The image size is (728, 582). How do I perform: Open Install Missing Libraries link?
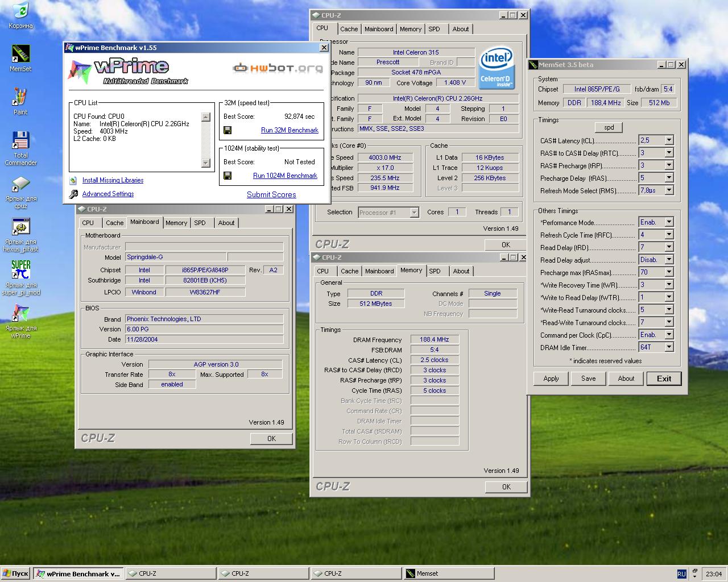pyautogui.click(x=113, y=180)
